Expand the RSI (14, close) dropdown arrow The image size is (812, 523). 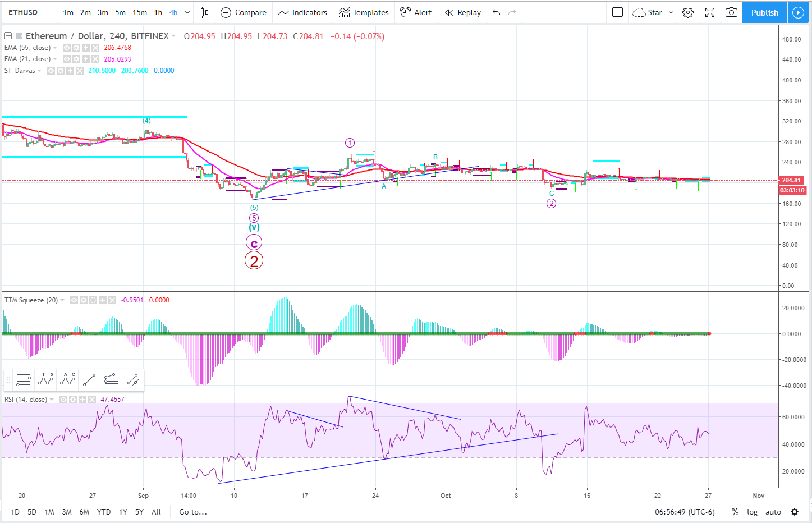tap(52, 400)
